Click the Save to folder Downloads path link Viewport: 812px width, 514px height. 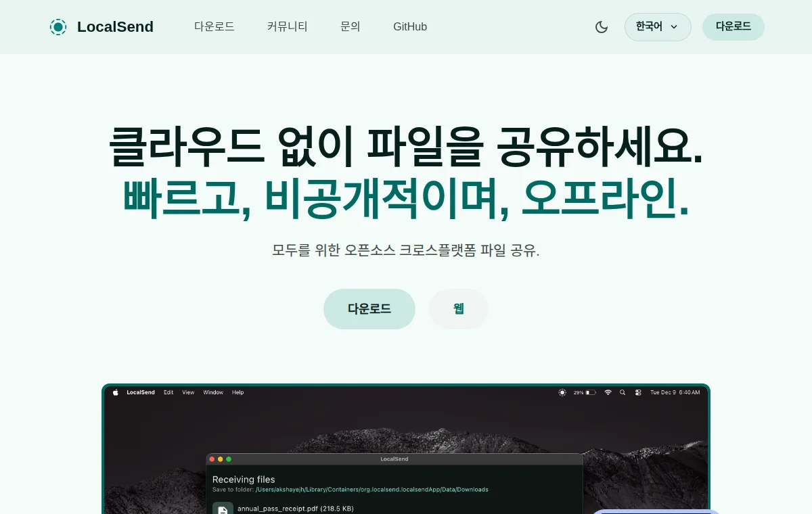pyautogui.click(x=371, y=490)
